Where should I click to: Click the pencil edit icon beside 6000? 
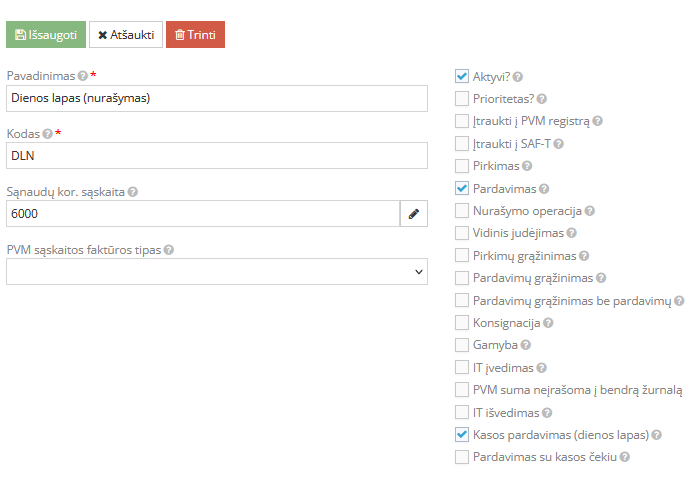tap(413, 214)
